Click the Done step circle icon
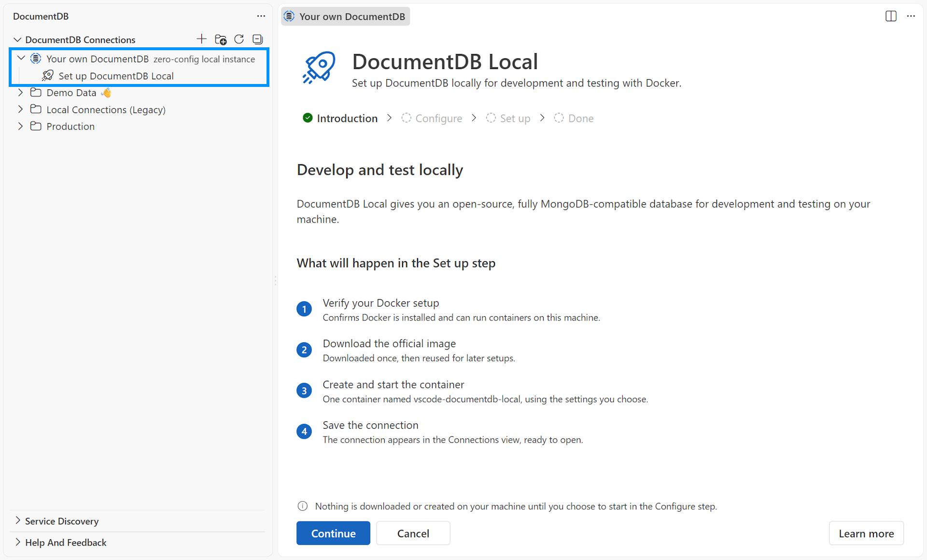The height and width of the screenshot is (560, 927). pos(559,118)
